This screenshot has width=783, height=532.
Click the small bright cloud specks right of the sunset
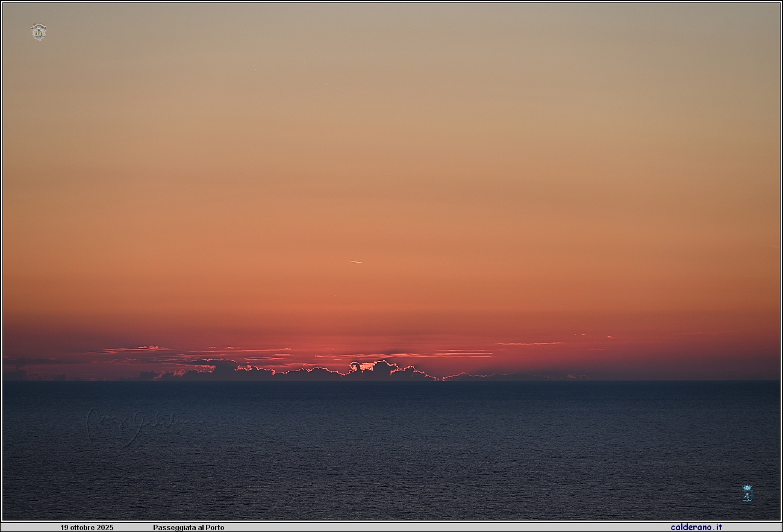pyautogui.click(x=593, y=336)
